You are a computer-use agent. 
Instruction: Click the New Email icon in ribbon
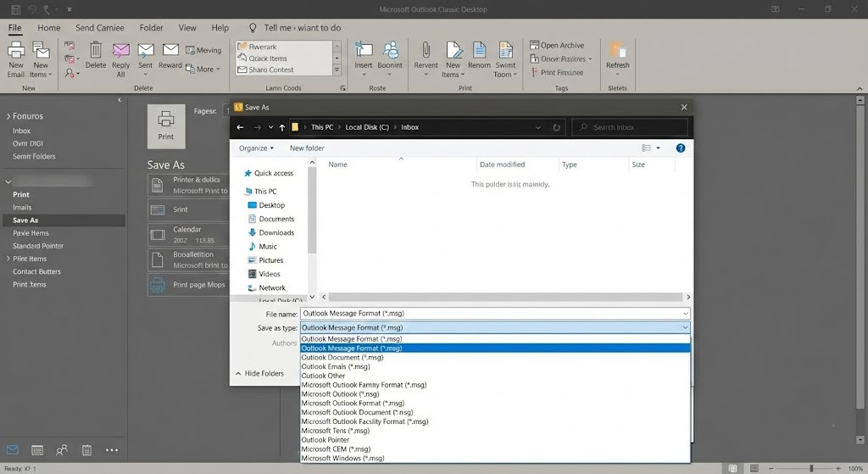(x=16, y=50)
